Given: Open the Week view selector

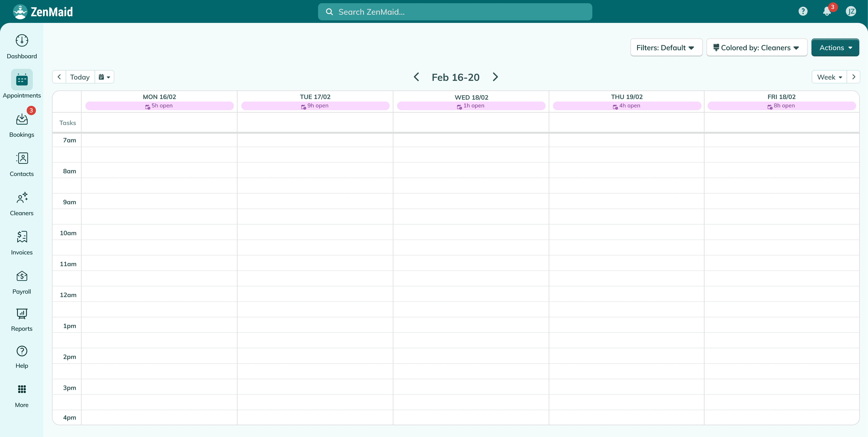Looking at the screenshot, I should point(829,77).
